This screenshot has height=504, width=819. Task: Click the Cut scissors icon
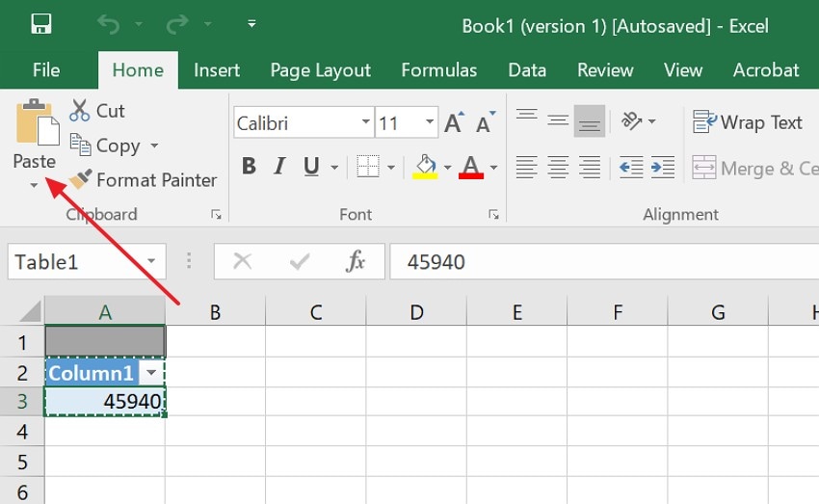[x=79, y=111]
